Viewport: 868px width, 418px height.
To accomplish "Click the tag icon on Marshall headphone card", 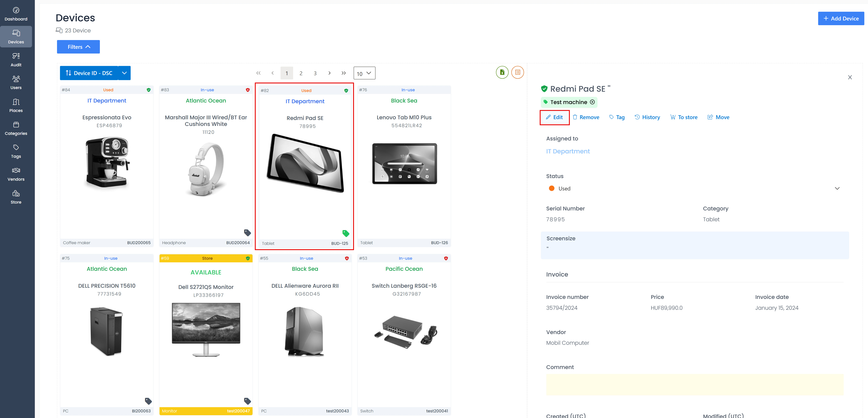I will pyautogui.click(x=247, y=232).
